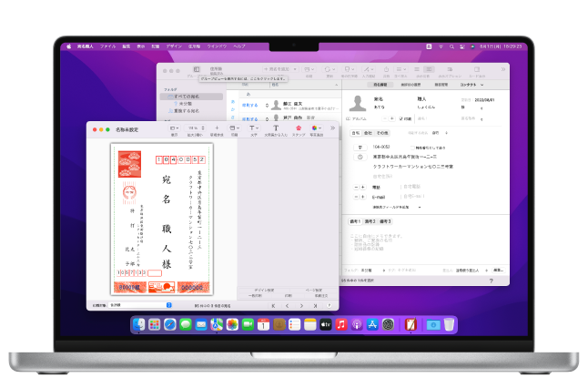Select すべての宛名 in the folder sidebar

pos(187,96)
